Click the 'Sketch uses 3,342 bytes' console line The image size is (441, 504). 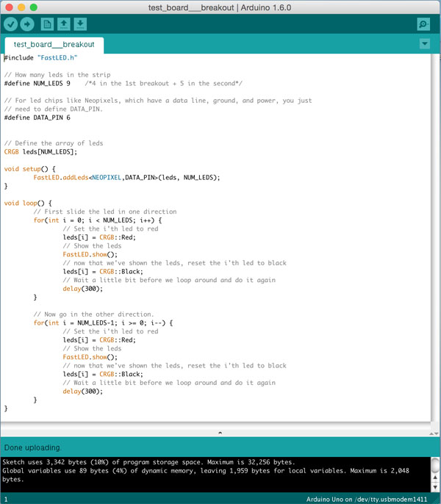click(148, 462)
